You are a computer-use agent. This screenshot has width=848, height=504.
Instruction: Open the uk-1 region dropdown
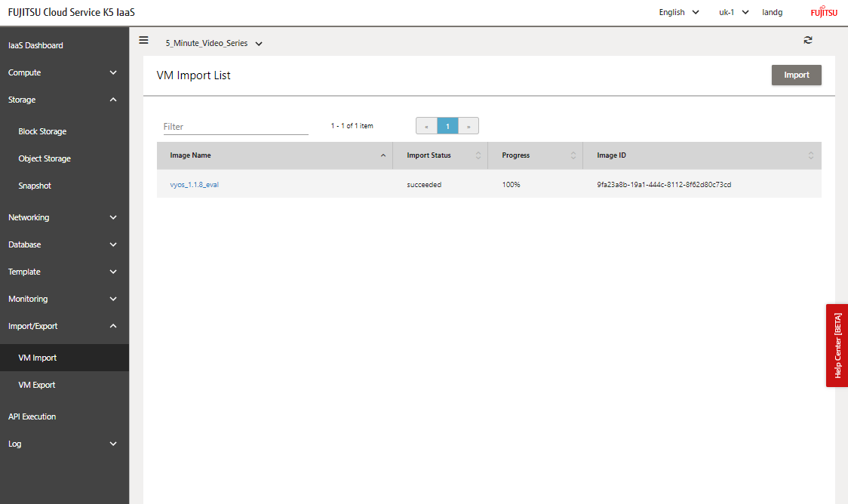734,12
